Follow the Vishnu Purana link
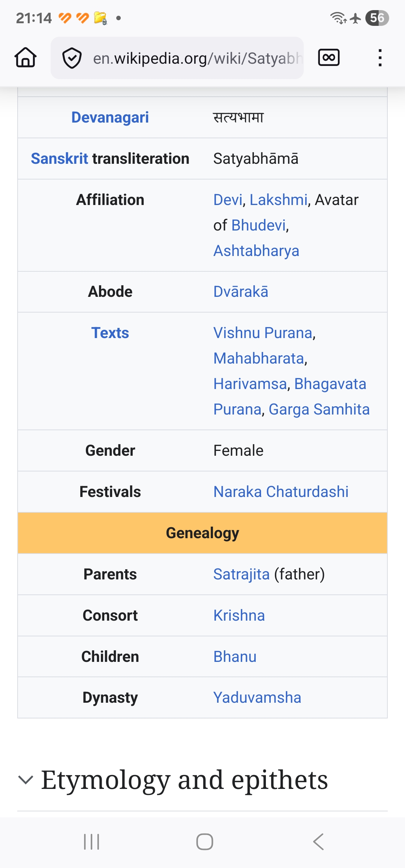This screenshot has height=868, width=405. pyautogui.click(x=263, y=333)
